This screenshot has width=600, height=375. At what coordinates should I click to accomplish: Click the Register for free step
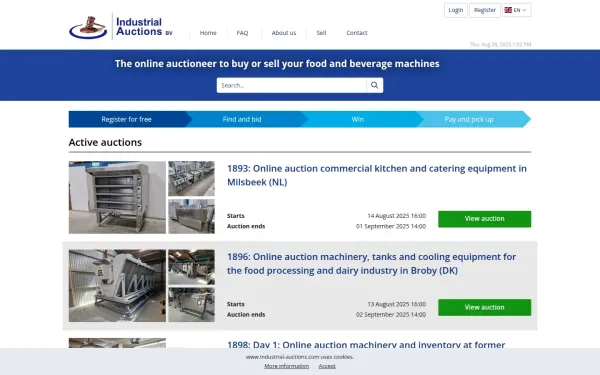127,119
